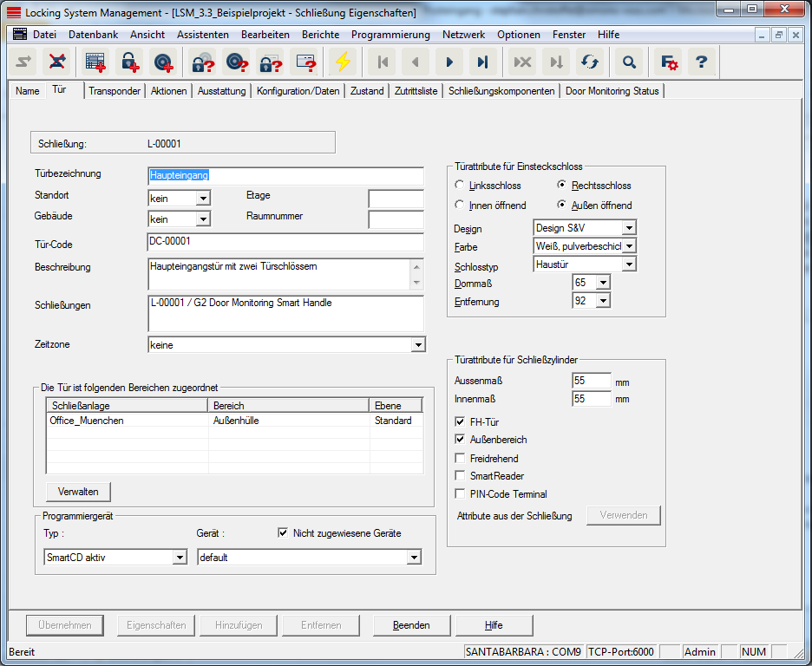Screen dimensions: 812x666
Task: Click into the Etage input field
Action: point(396,199)
